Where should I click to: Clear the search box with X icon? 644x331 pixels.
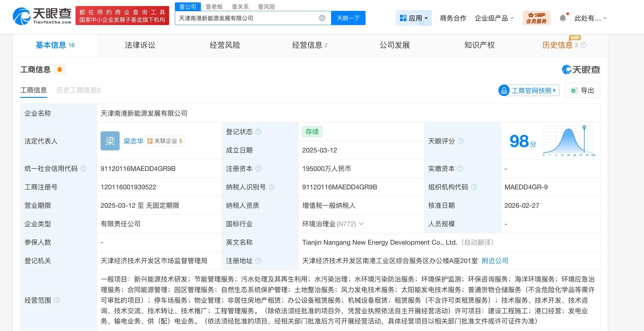click(x=322, y=18)
